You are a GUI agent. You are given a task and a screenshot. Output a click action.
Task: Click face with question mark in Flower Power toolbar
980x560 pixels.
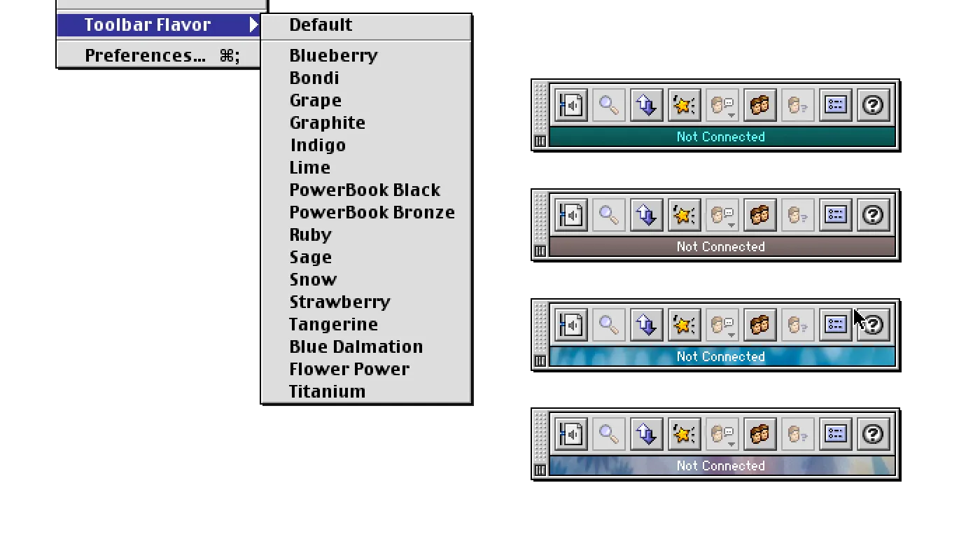(x=798, y=435)
